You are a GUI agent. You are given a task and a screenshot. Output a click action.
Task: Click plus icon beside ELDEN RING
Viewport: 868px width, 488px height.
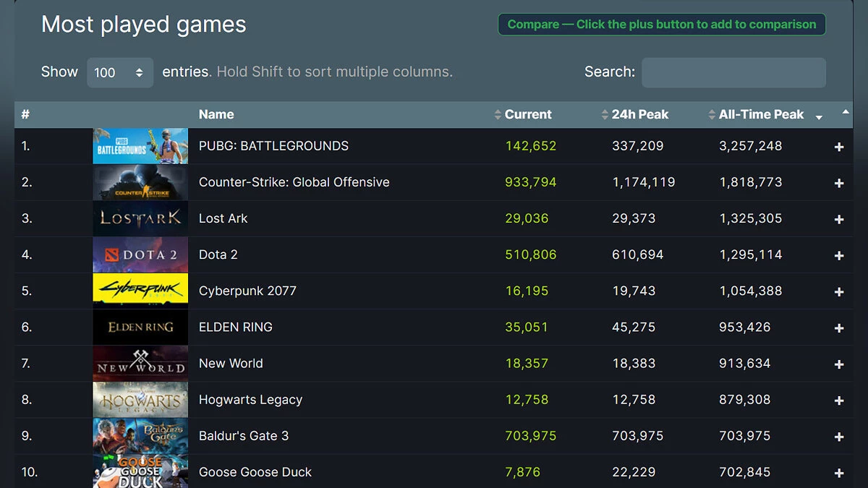click(x=839, y=328)
